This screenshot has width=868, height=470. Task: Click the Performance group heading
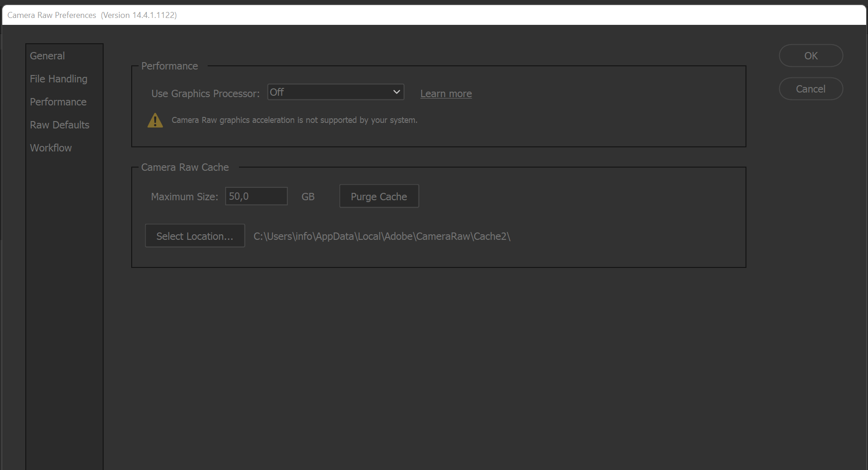click(169, 66)
